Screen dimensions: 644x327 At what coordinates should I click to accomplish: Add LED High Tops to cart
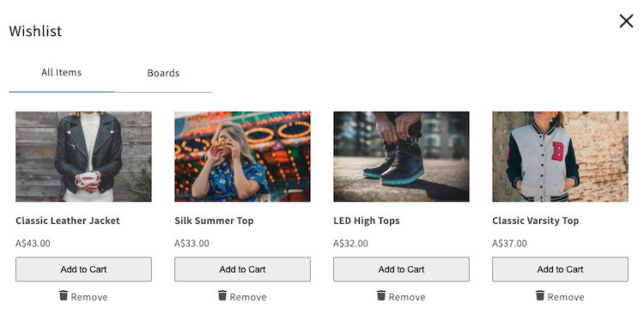coord(401,269)
